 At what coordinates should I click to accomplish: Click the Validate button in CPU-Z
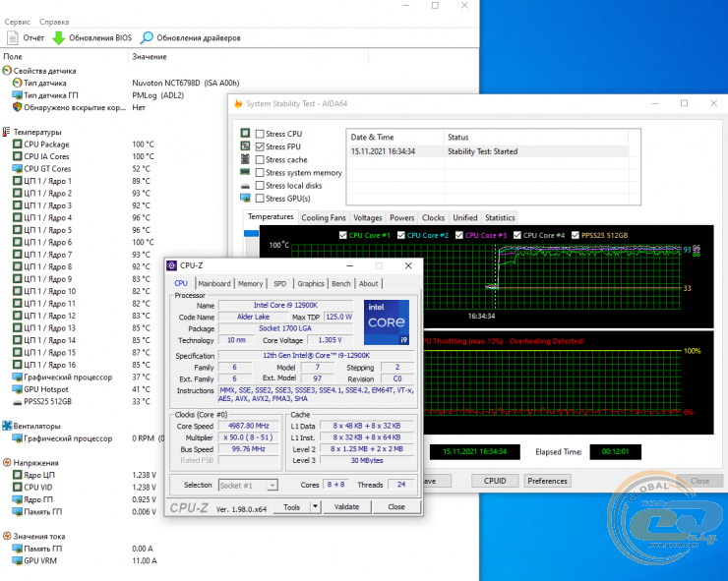347,506
